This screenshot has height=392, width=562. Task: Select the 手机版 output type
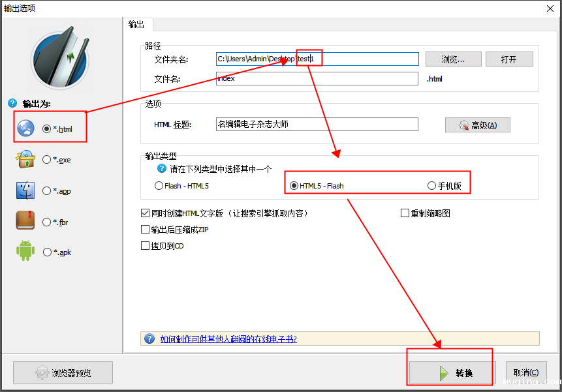[431, 186]
